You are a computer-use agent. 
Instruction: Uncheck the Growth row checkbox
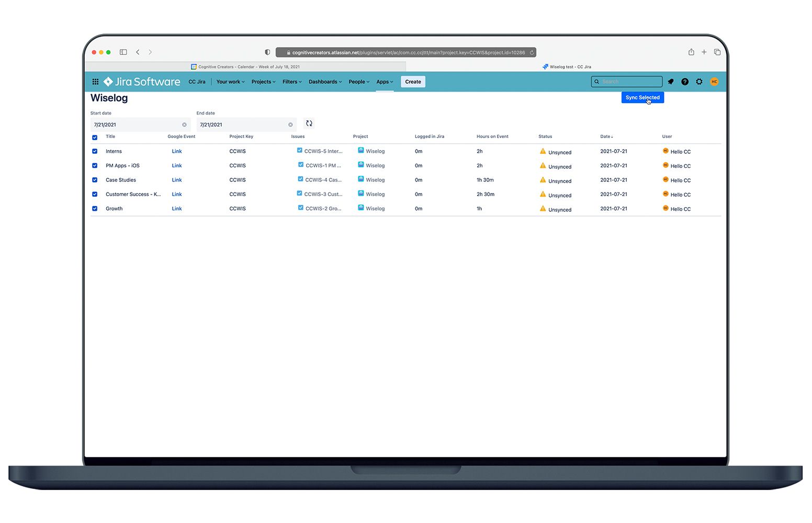click(95, 209)
